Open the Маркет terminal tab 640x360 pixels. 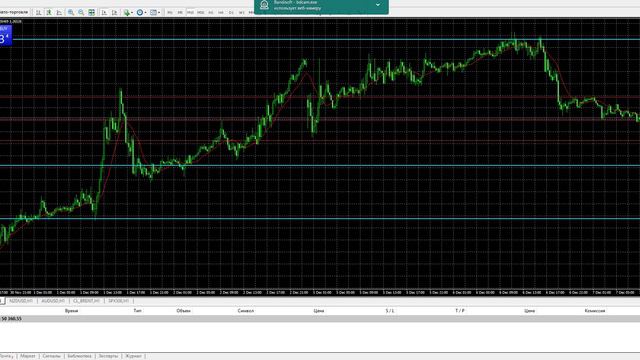[28, 356]
